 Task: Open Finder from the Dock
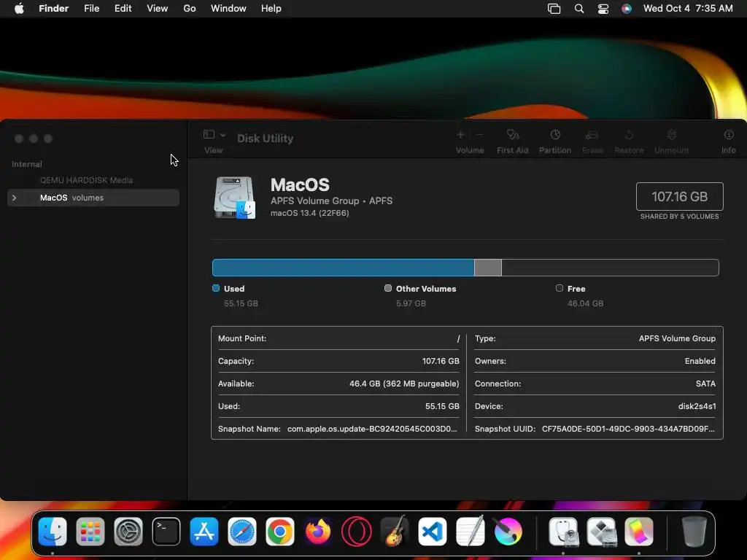click(53, 532)
